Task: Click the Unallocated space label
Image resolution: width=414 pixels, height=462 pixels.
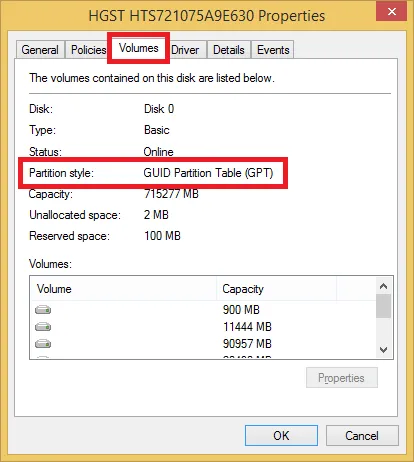Action: [x=75, y=215]
